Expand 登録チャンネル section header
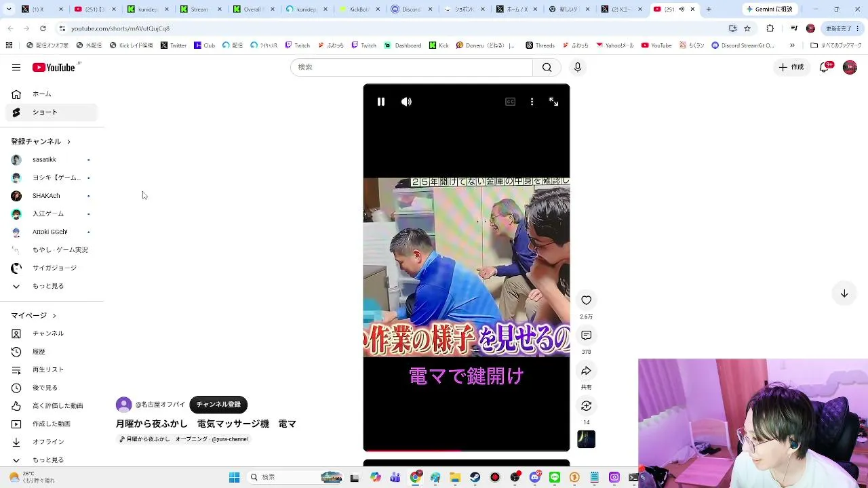 tap(41, 142)
